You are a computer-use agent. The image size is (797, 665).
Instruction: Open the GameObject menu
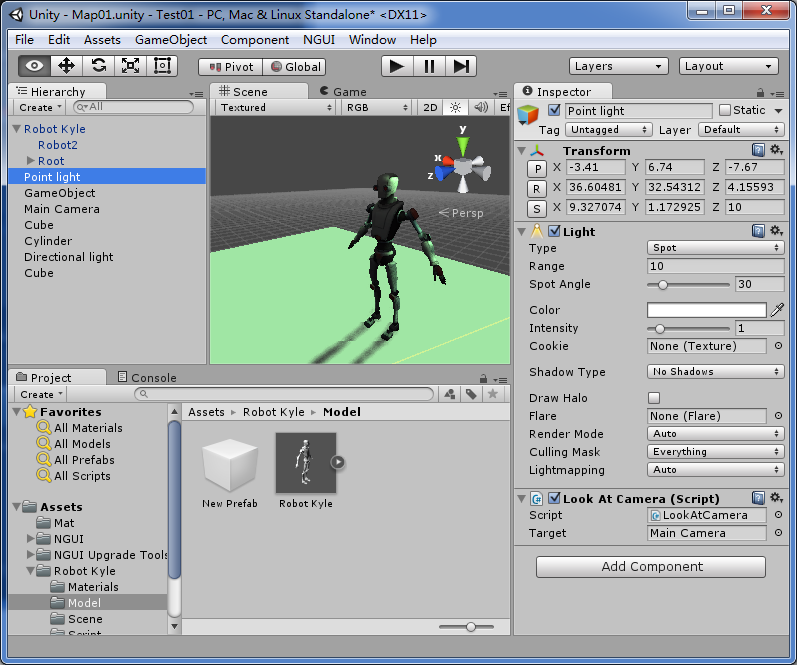[x=171, y=40]
